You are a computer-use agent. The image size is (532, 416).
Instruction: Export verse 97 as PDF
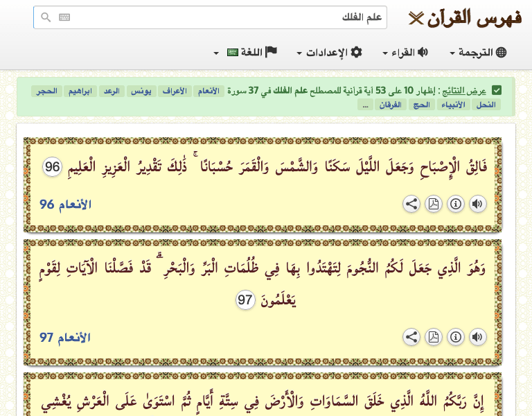[433, 337]
